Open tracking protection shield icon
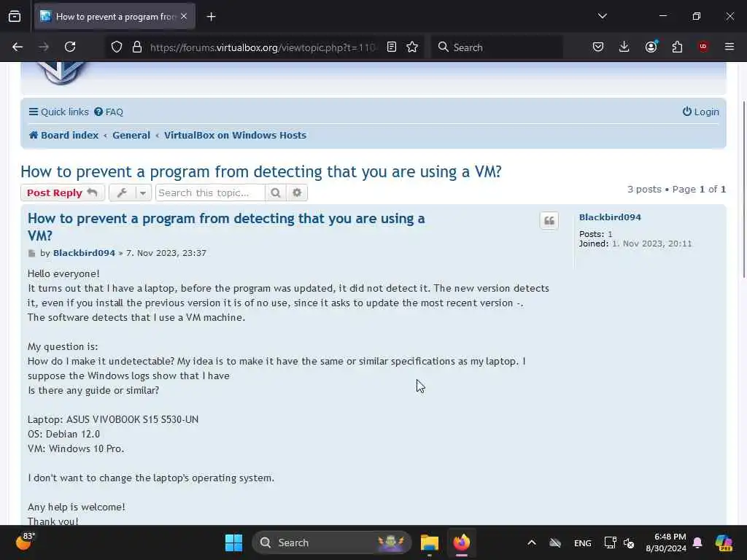747x560 pixels. [x=117, y=47]
